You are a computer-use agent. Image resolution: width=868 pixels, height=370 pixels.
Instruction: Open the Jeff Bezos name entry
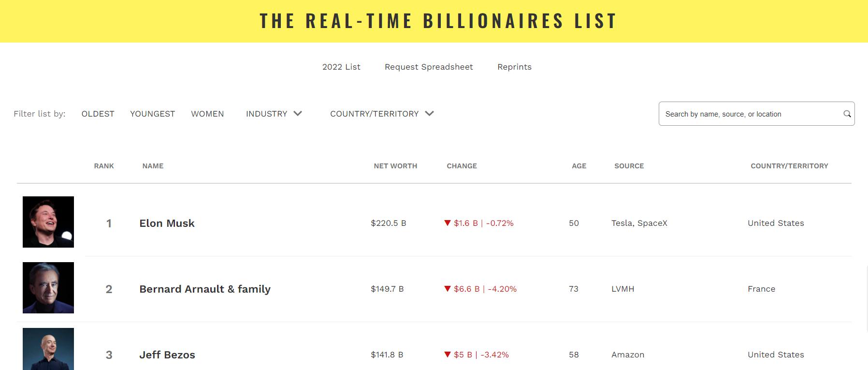pyautogui.click(x=167, y=355)
